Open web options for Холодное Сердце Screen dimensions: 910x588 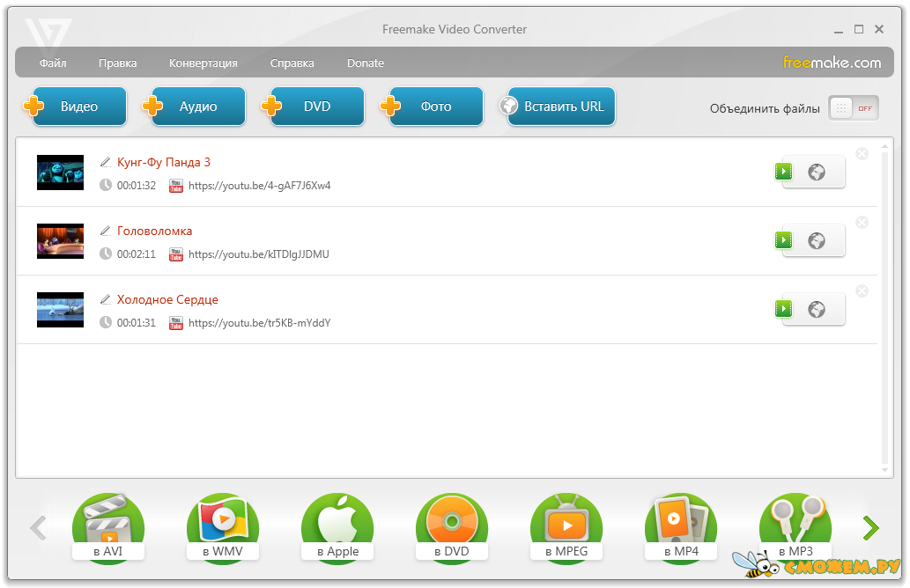point(817,310)
